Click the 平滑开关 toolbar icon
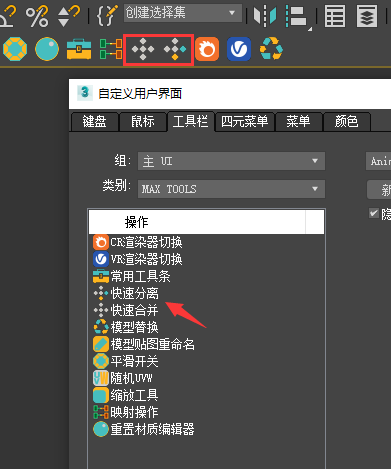This screenshot has width=391, height=469. coord(15,49)
